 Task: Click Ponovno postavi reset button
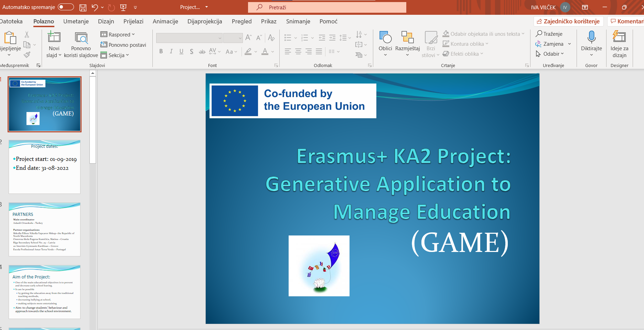tap(123, 45)
